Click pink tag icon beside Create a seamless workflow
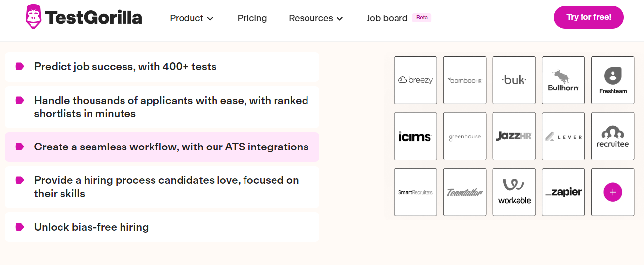This screenshot has height=265, width=644. (20, 147)
